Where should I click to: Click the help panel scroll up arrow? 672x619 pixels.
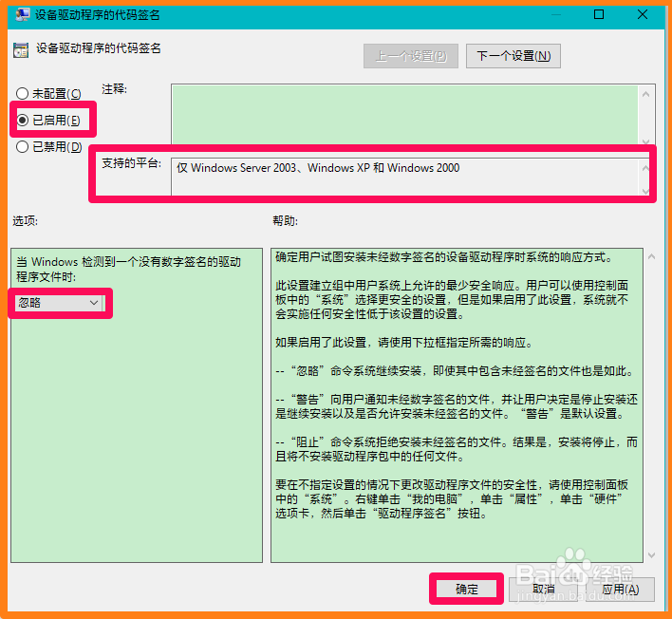pyautogui.click(x=651, y=256)
